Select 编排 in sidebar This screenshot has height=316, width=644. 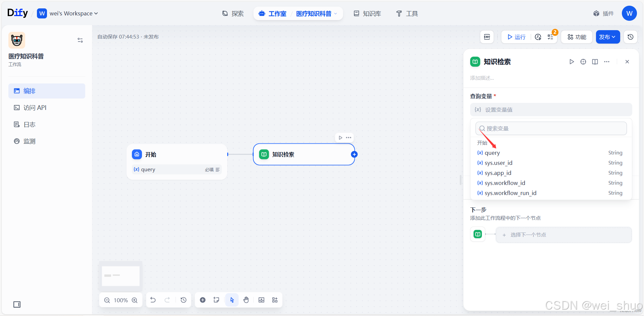click(47, 91)
